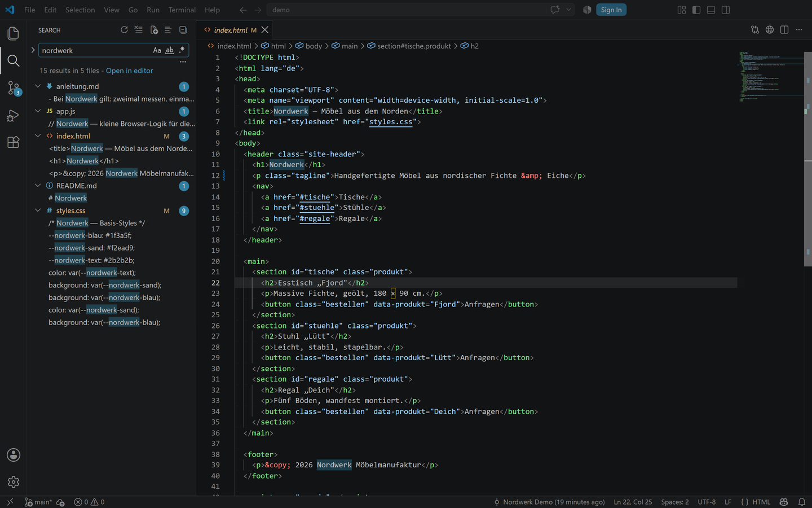The width and height of the screenshot is (812, 508).
Task: Open the Selection menu
Action: (80, 10)
